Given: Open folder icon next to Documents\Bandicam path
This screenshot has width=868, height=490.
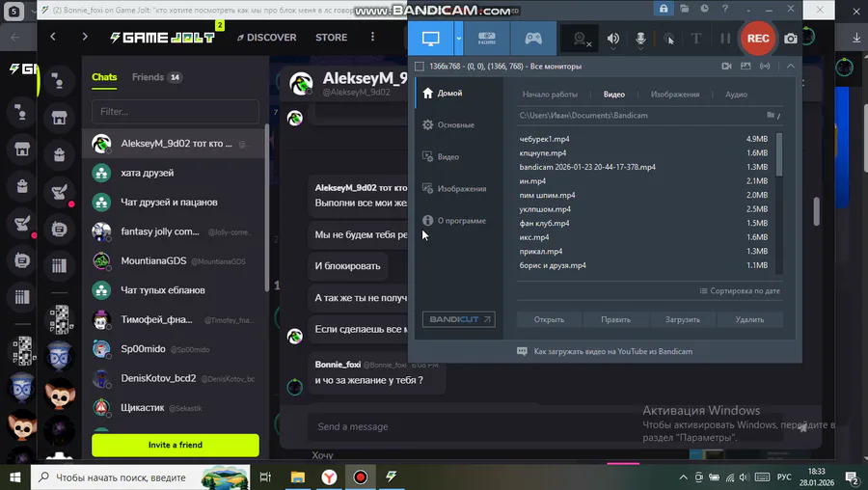Looking at the screenshot, I should pos(771,115).
